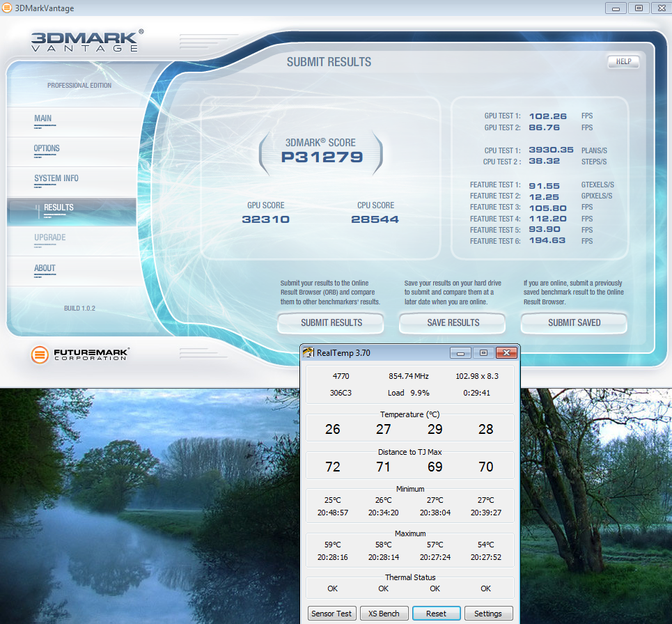This screenshot has height=624, width=672.
Task: Click the Distance to TJ Max value 72
Action: [333, 467]
